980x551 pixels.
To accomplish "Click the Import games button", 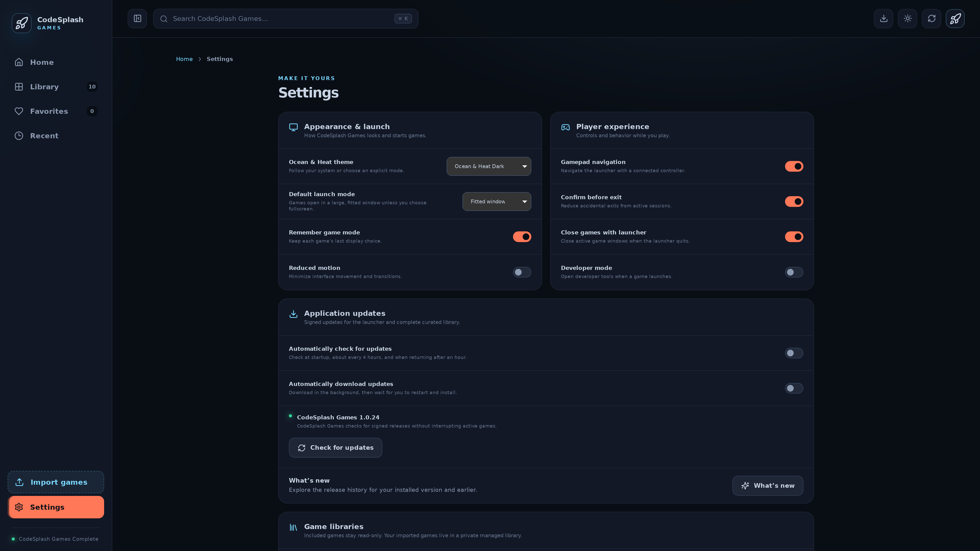I will coord(56,482).
